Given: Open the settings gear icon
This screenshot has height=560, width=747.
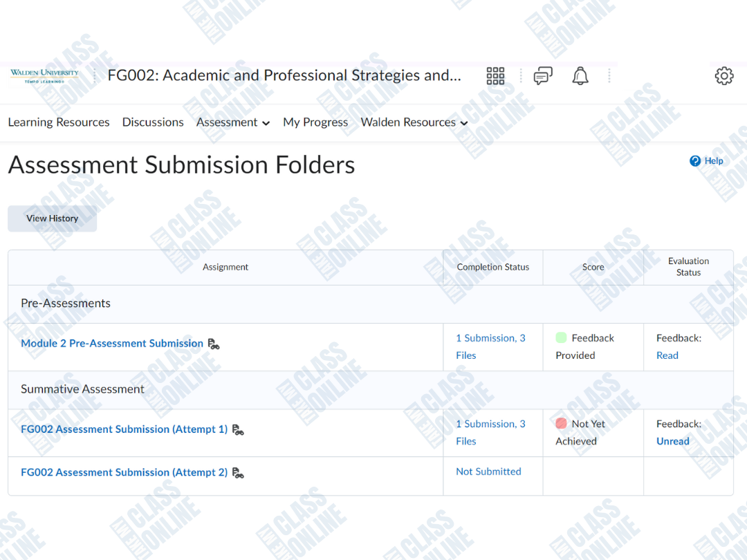Looking at the screenshot, I should coord(723,76).
